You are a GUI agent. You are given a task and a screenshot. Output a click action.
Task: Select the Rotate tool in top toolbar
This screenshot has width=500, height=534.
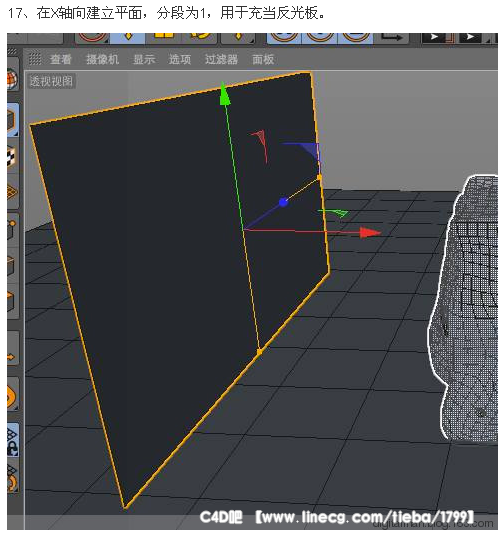(x=199, y=37)
